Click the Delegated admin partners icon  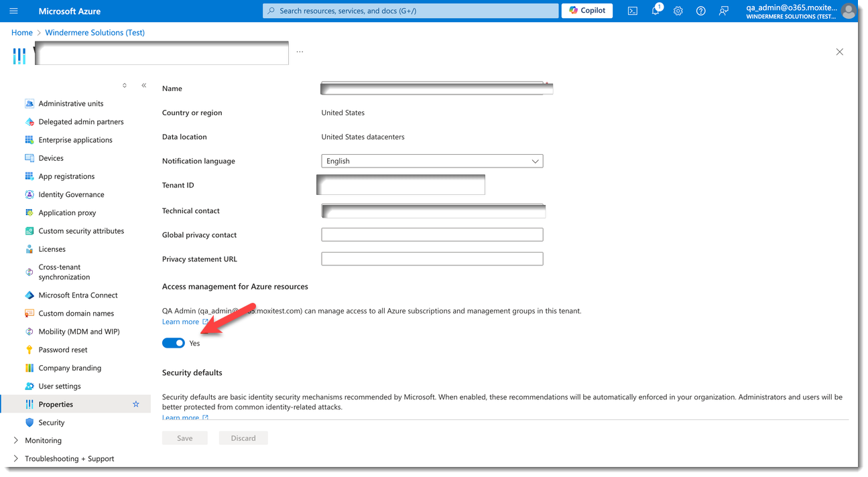pyautogui.click(x=29, y=121)
